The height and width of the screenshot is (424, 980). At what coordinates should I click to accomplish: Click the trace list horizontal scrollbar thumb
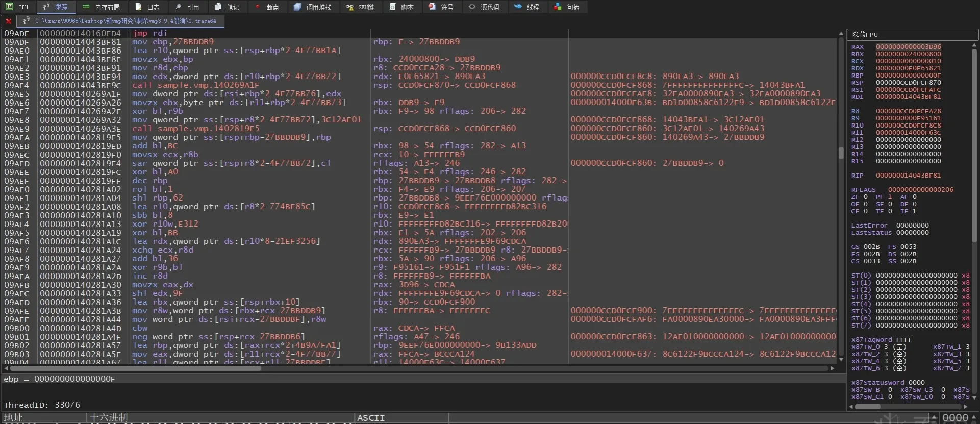(136, 368)
